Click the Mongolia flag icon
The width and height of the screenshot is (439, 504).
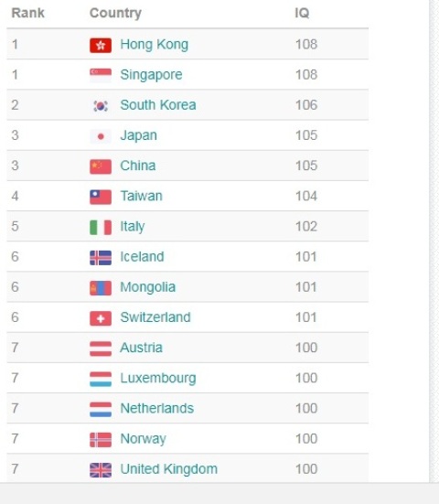coord(101,288)
